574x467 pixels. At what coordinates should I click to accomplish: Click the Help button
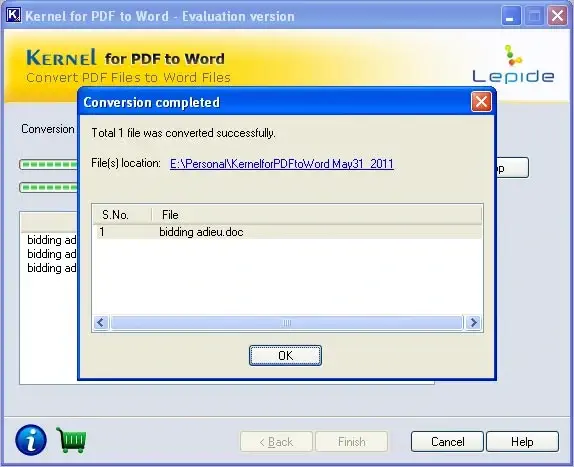522,442
